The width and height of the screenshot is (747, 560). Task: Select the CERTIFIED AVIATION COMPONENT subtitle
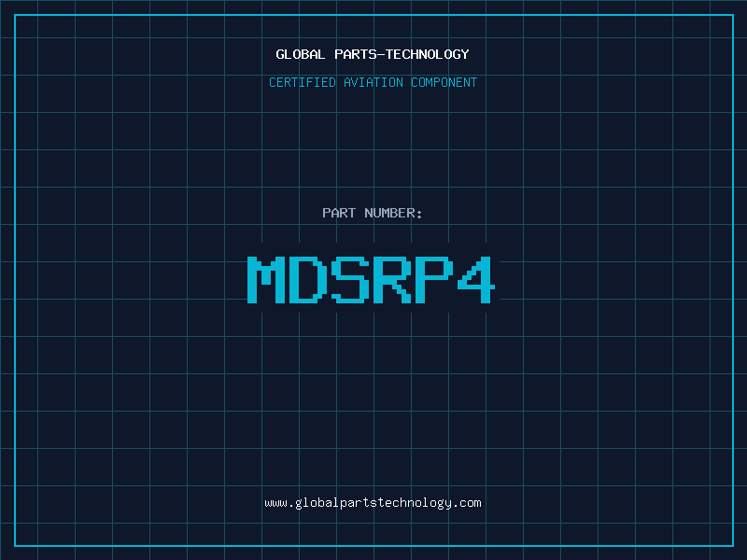(x=373, y=82)
